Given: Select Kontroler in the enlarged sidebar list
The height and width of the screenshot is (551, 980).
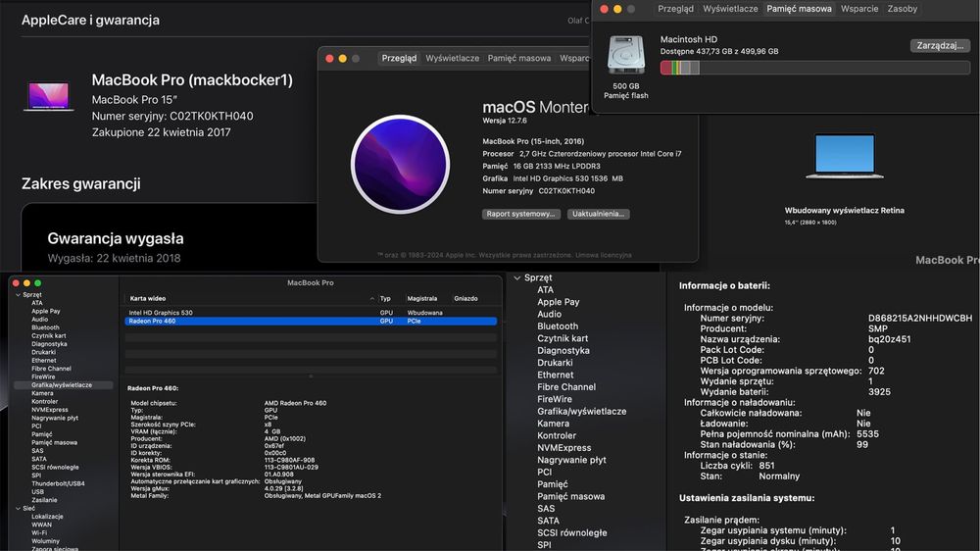Looking at the screenshot, I should coord(557,435).
